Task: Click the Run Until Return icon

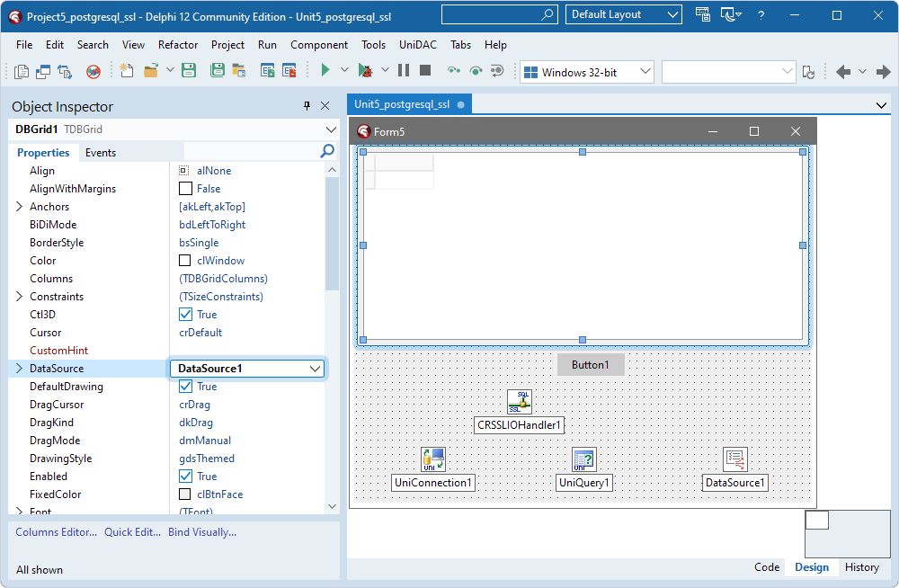Action: pyautogui.click(x=497, y=70)
